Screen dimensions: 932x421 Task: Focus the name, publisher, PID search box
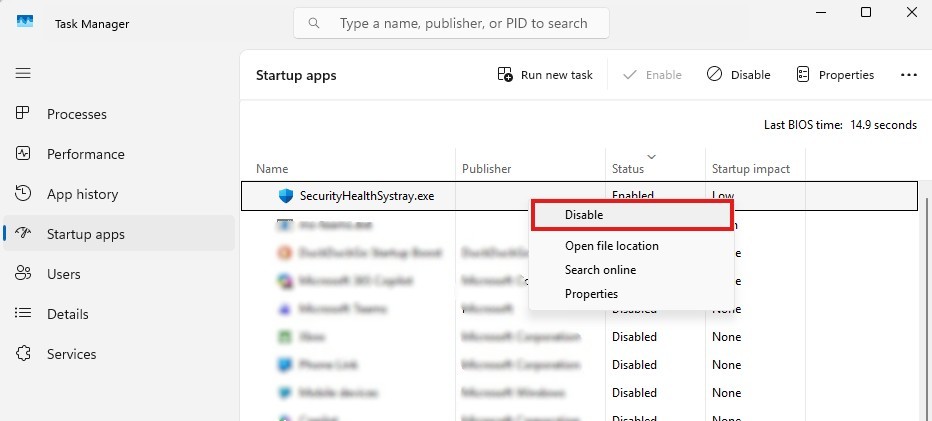pyautogui.click(x=451, y=23)
